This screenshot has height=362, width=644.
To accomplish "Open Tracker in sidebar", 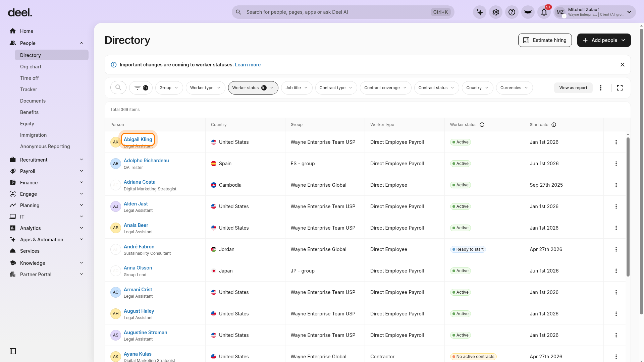I will [x=29, y=89].
